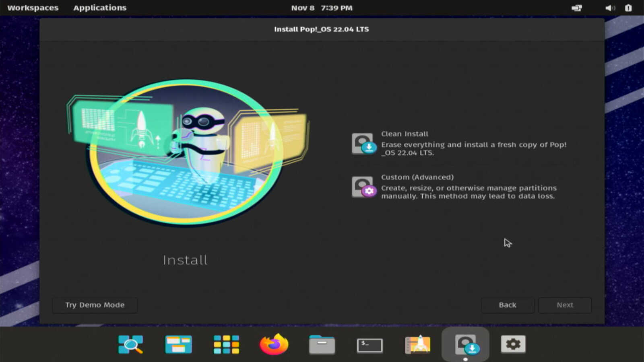Click the Next button
This screenshot has height=362, width=644.
tap(565, 305)
